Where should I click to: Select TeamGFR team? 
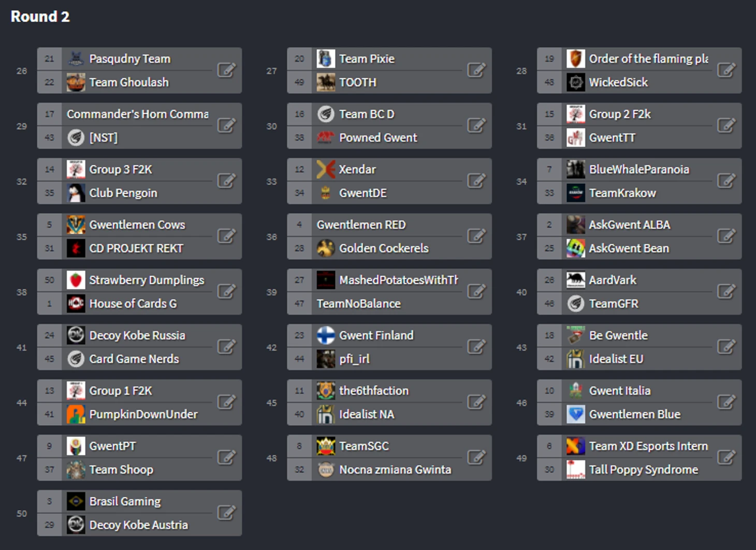click(x=614, y=304)
